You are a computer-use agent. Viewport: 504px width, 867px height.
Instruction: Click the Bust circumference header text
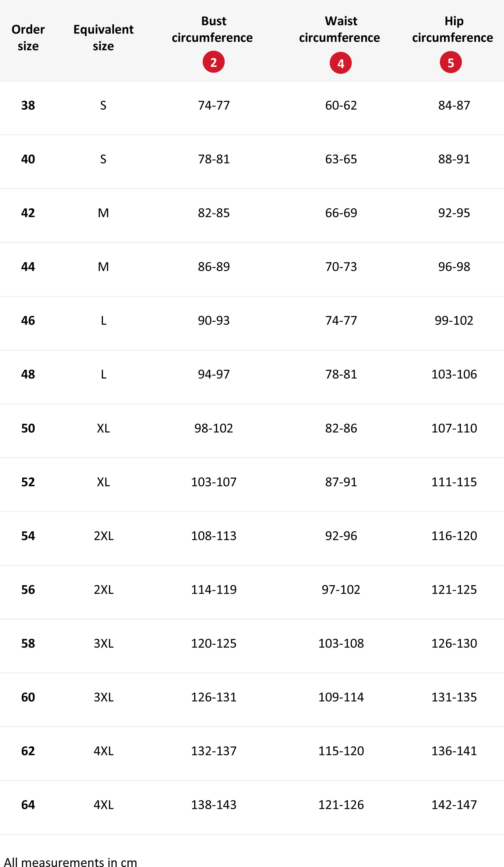click(212, 29)
